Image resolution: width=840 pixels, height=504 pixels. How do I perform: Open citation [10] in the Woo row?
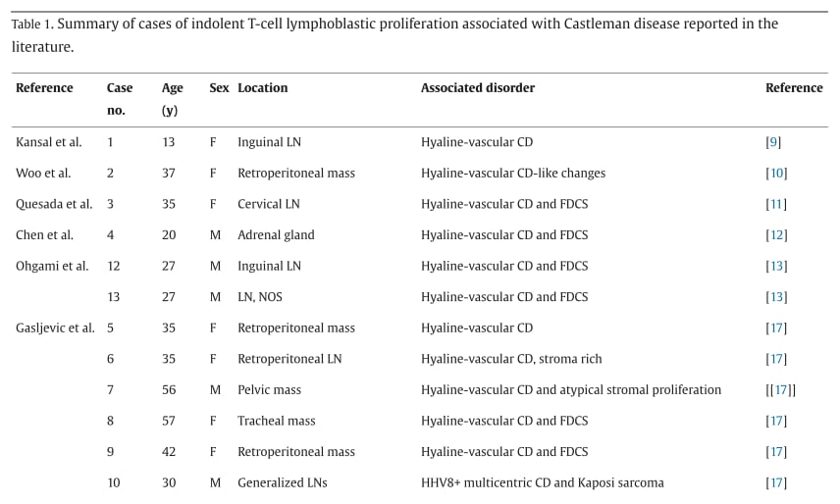click(776, 173)
